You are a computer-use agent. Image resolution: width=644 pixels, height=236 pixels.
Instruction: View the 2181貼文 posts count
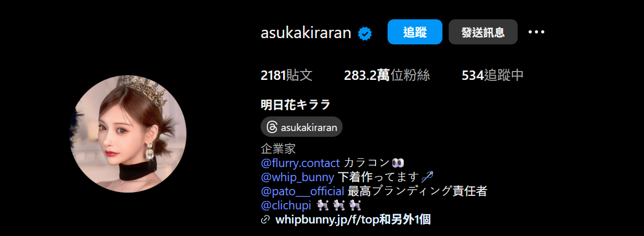click(286, 75)
